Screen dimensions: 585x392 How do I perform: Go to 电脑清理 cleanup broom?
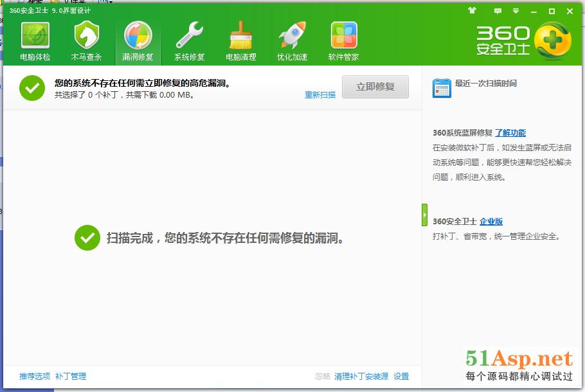coord(240,41)
